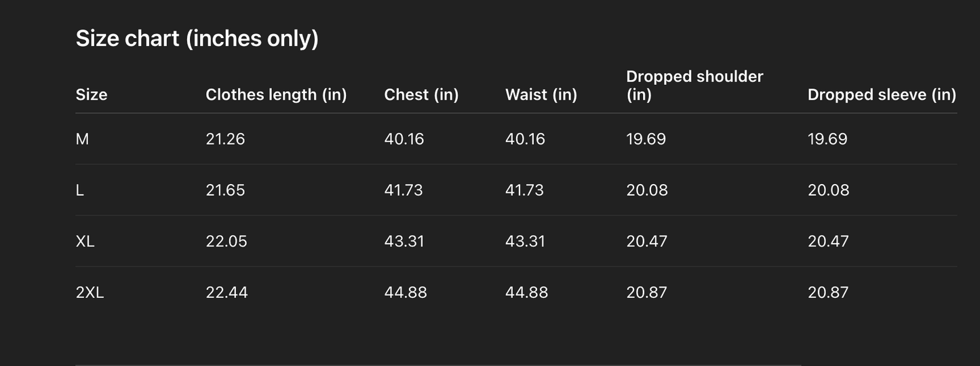Click the Dropped sleeve (in) column header
The height and width of the screenshot is (366, 980).
click(882, 94)
